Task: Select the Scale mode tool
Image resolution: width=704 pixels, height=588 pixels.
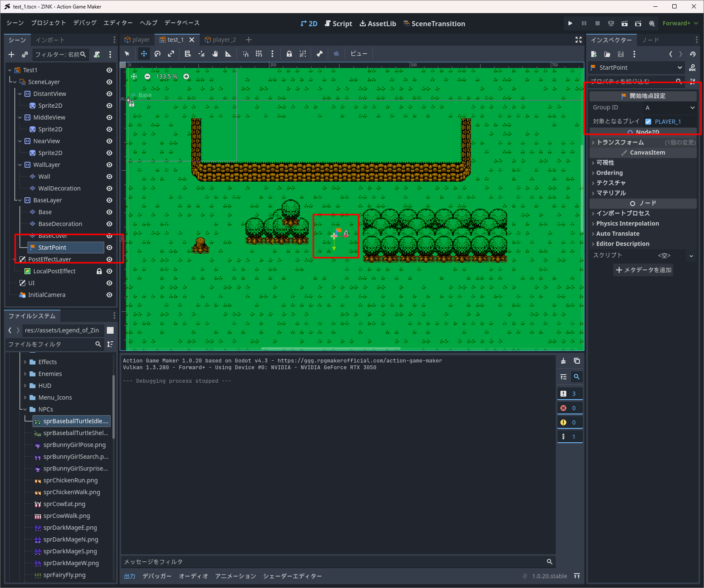Action: [x=171, y=54]
